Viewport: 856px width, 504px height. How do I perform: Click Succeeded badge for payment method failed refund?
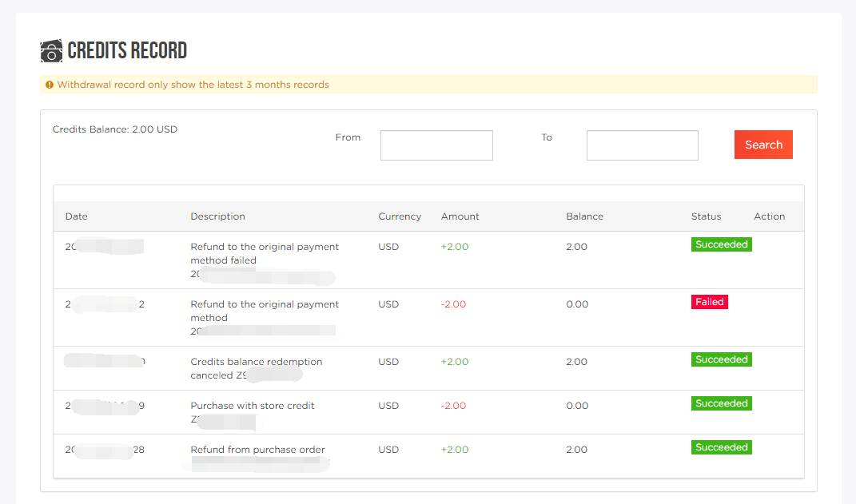[721, 244]
